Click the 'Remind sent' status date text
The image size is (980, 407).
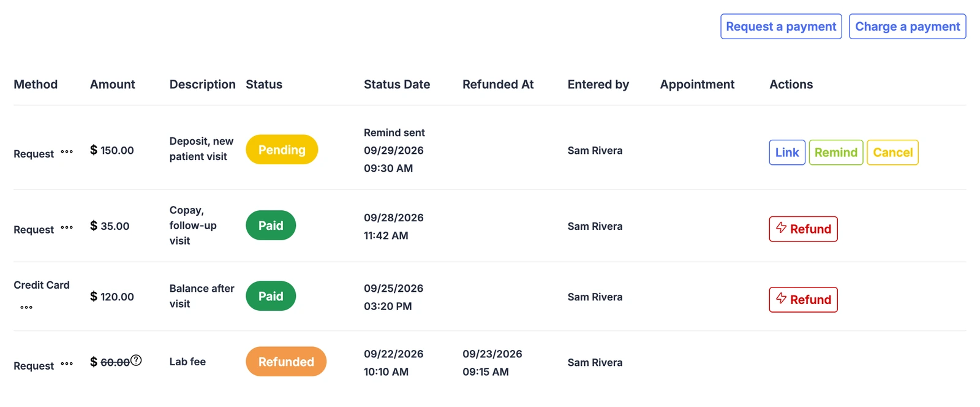pyautogui.click(x=394, y=132)
